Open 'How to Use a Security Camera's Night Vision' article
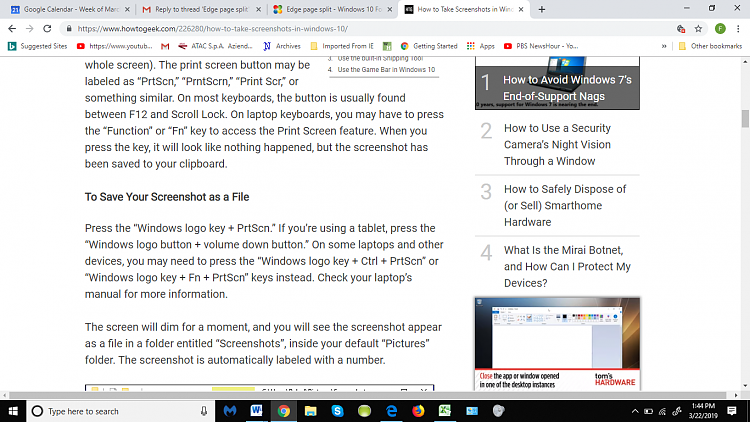Viewport: 750px width, 422px height. click(x=557, y=144)
